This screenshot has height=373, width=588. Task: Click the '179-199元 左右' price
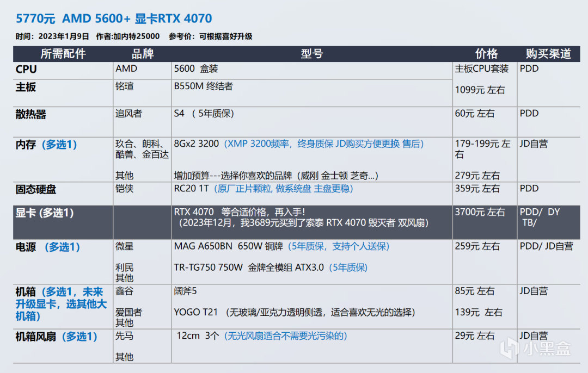click(482, 149)
